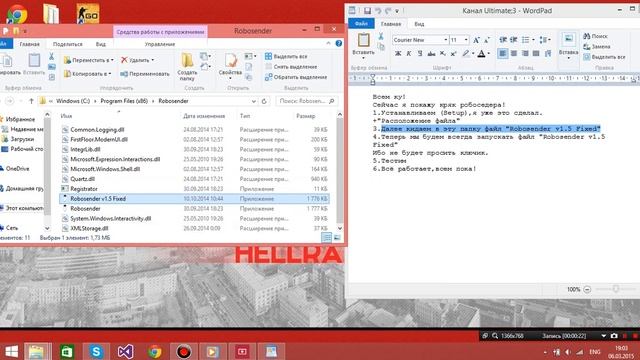This screenshot has height=360, width=640.
Task: Open font color dropdown arrow
Action: pos(489,53)
